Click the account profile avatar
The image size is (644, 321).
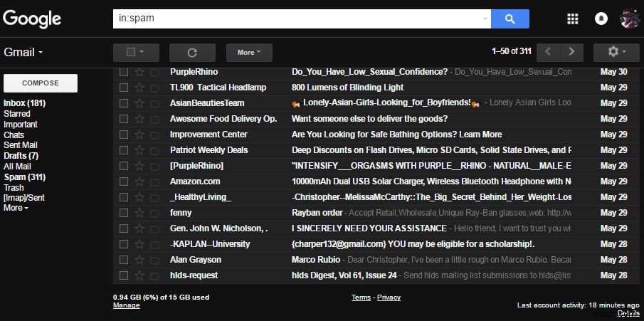pos(629,19)
